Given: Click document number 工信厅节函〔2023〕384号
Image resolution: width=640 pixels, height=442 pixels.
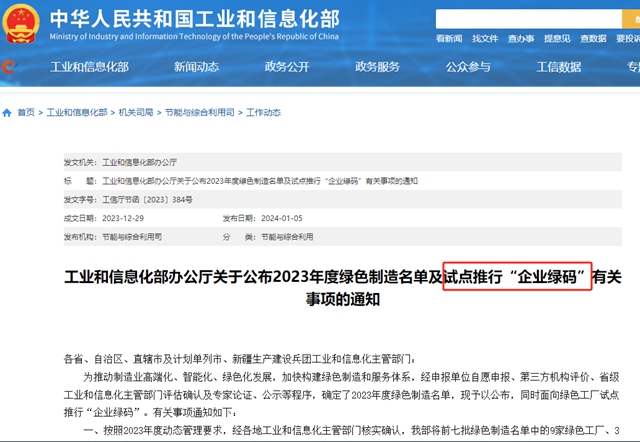Looking at the screenshot, I should [147, 200].
